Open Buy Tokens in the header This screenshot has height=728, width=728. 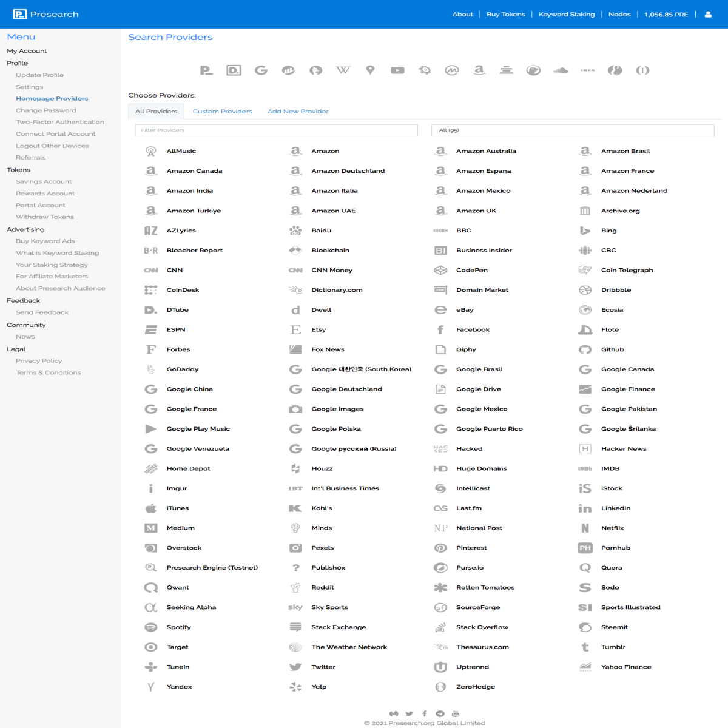pyautogui.click(x=505, y=14)
